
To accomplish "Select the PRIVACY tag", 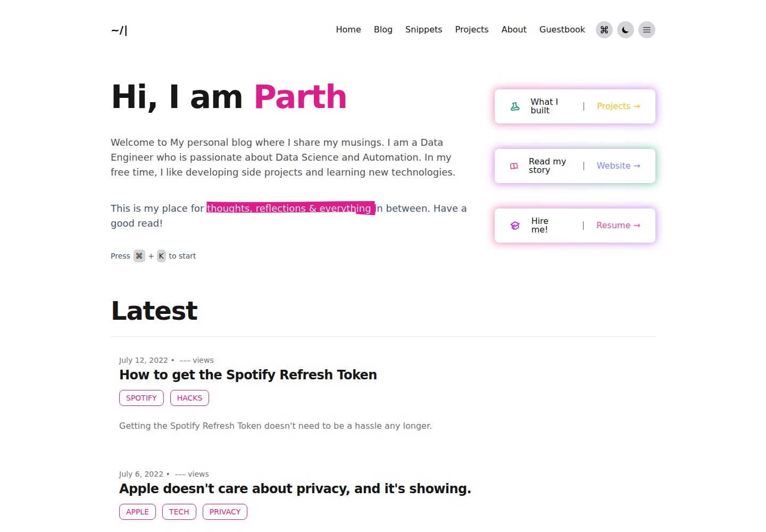I will [x=225, y=512].
